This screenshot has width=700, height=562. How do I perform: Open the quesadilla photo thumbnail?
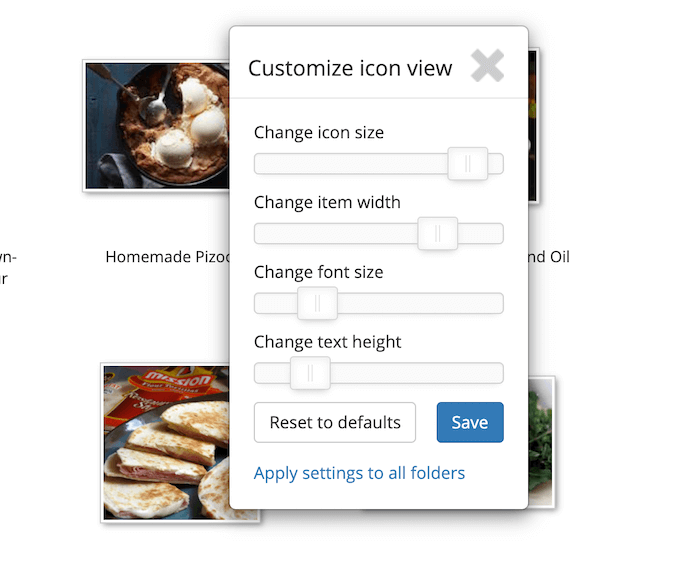pos(165,442)
